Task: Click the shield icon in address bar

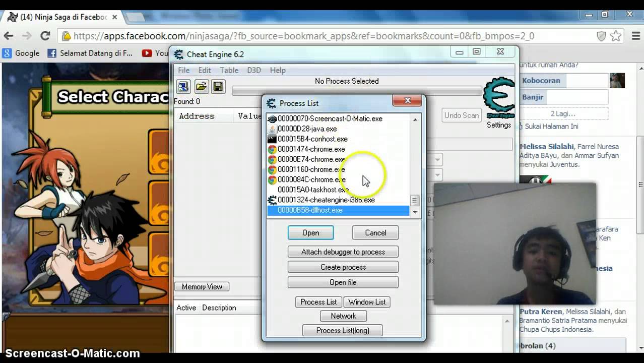Action: (x=601, y=36)
